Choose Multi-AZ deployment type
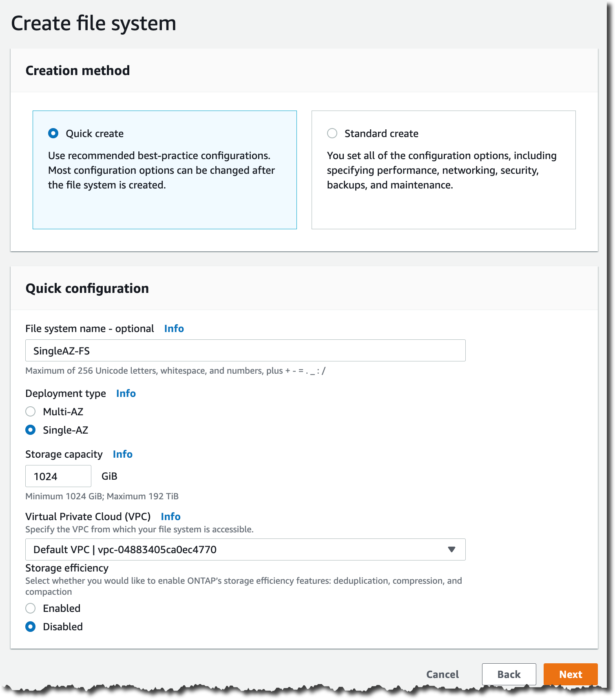 (x=31, y=412)
